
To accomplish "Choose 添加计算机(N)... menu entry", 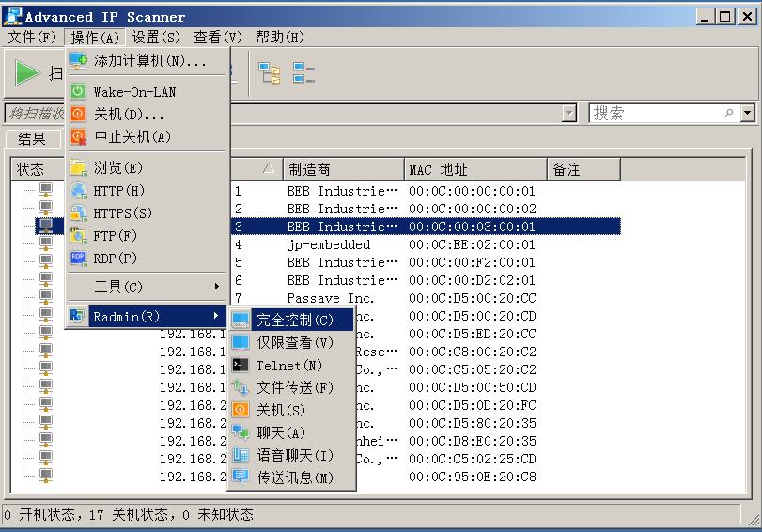I will click(146, 60).
